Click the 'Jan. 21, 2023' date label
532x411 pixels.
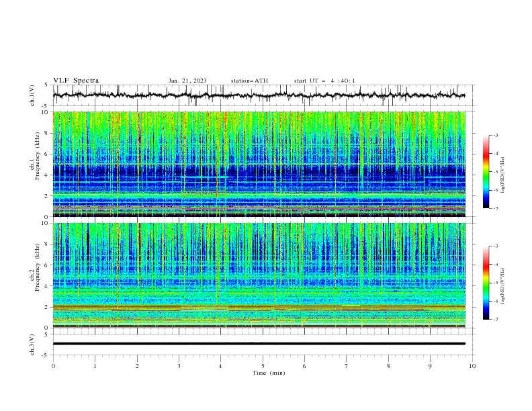click(x=187, y=81)
